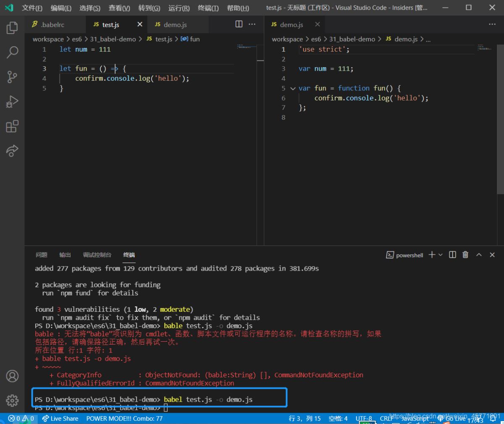The image size is (504, 424).
Task: Open the new terminal launch profile dropdown
Action: pyautogui.click(x=441, y=255)
